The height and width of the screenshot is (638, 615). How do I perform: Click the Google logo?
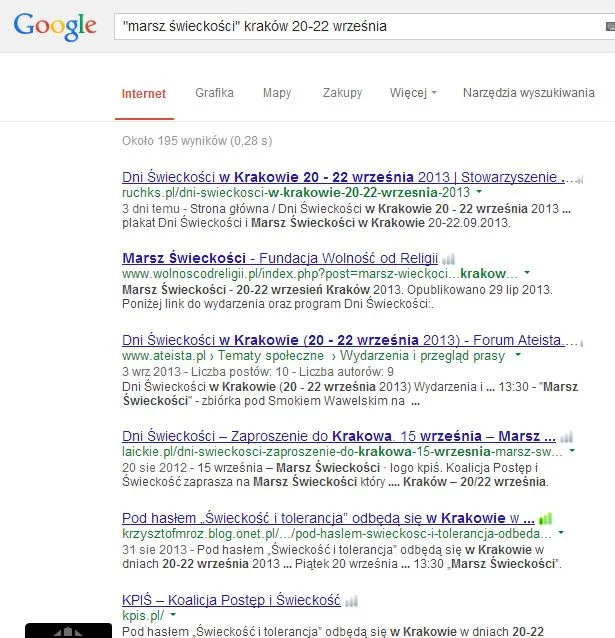click(55, 27)
